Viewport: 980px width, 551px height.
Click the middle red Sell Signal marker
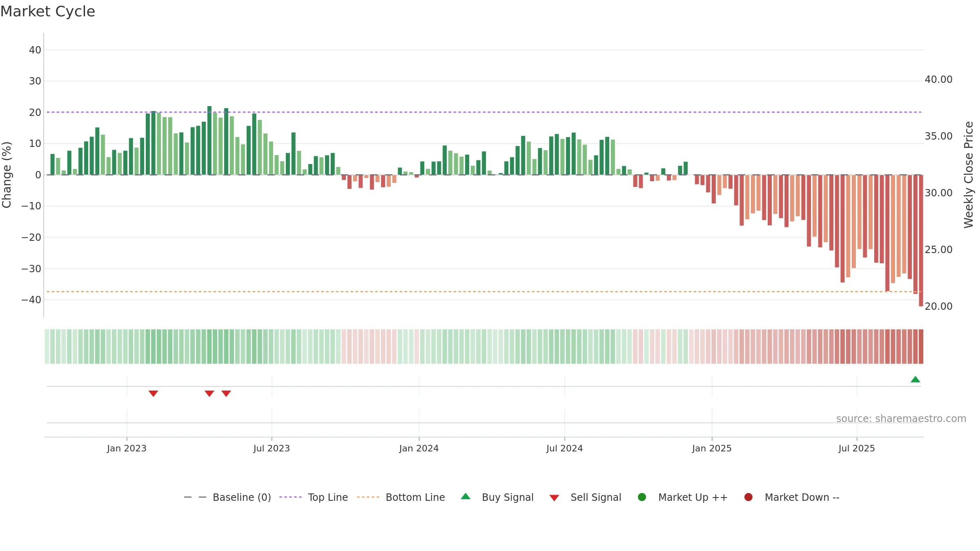click(209, 393)
